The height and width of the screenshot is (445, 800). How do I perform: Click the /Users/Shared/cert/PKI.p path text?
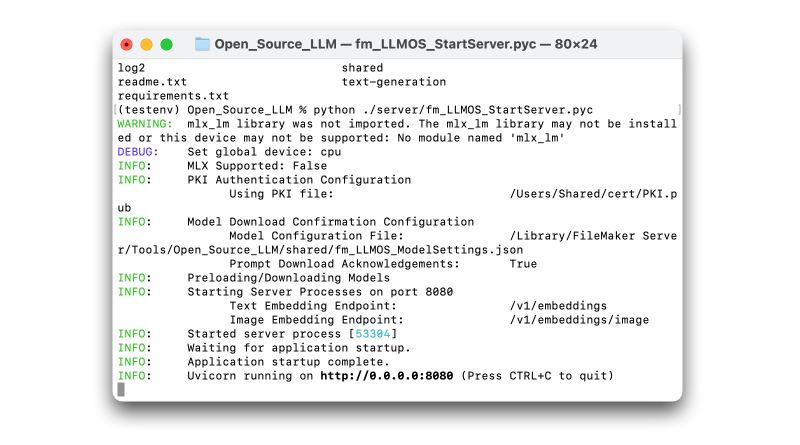coord(593,194)
